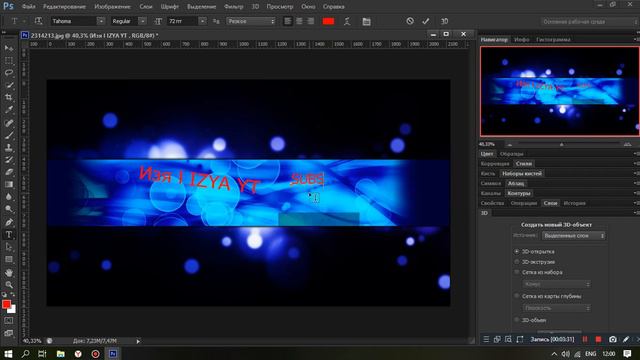Select the 3D-объем radio option
640x360 pixels.
click(517, 320)
